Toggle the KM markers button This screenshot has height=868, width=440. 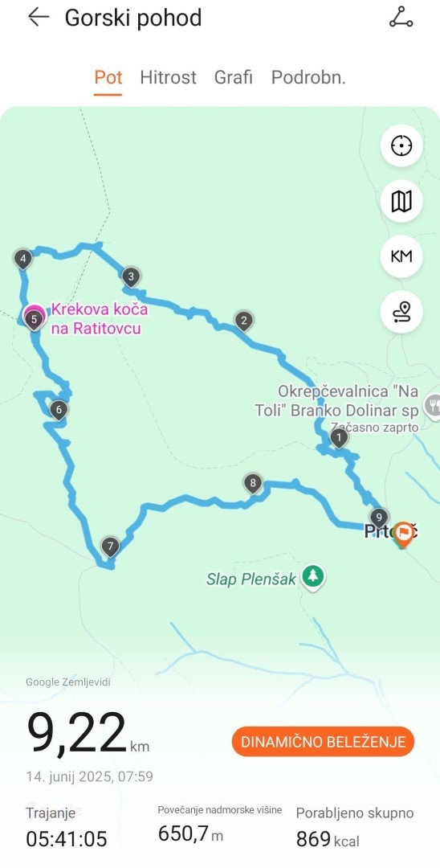(x=401, y=256)
